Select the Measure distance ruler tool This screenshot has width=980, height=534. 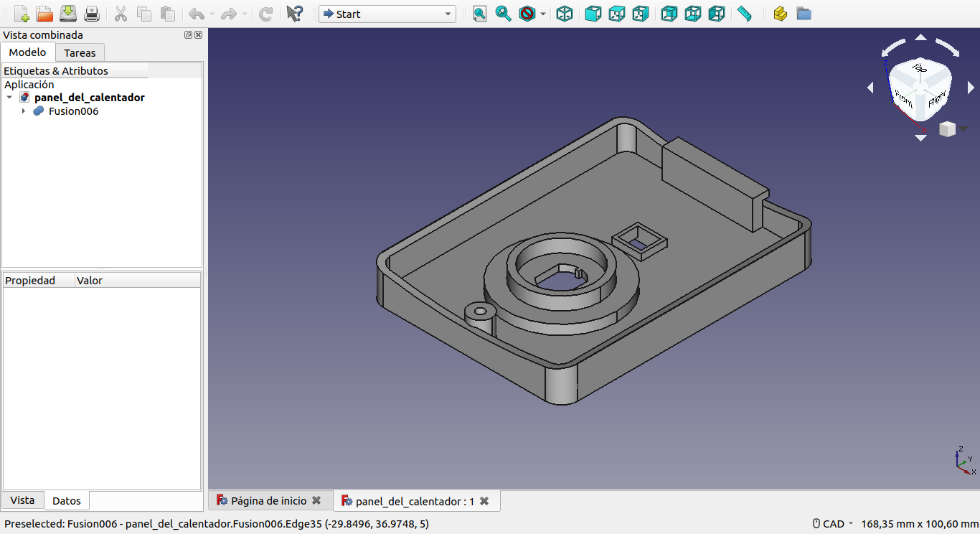744,14
